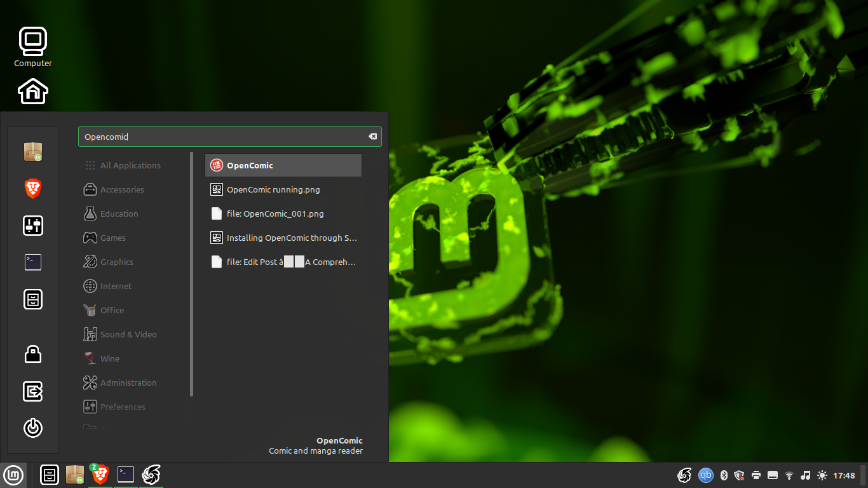Click the power/shutdown icon
The height and width of the screenshot is (488, 868).
tap(33, 428)
